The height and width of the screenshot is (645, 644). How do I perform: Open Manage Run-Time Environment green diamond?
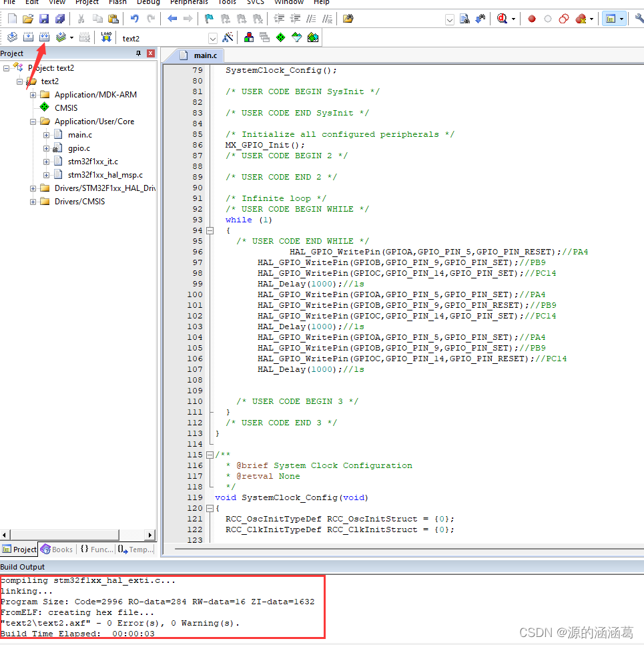coord(280,37)
